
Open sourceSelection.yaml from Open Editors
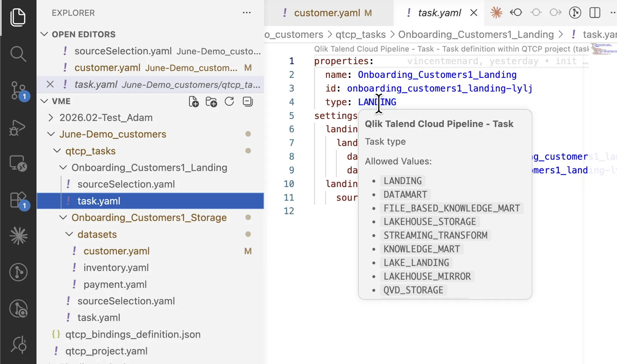[150, 51]
